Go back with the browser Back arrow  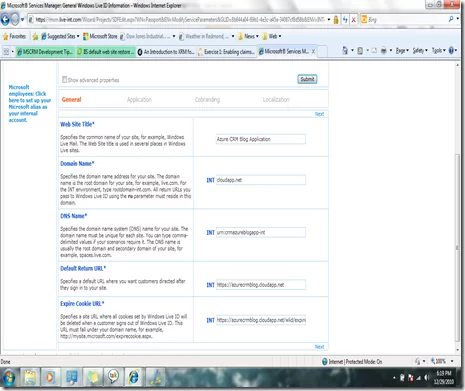point(5,20)
